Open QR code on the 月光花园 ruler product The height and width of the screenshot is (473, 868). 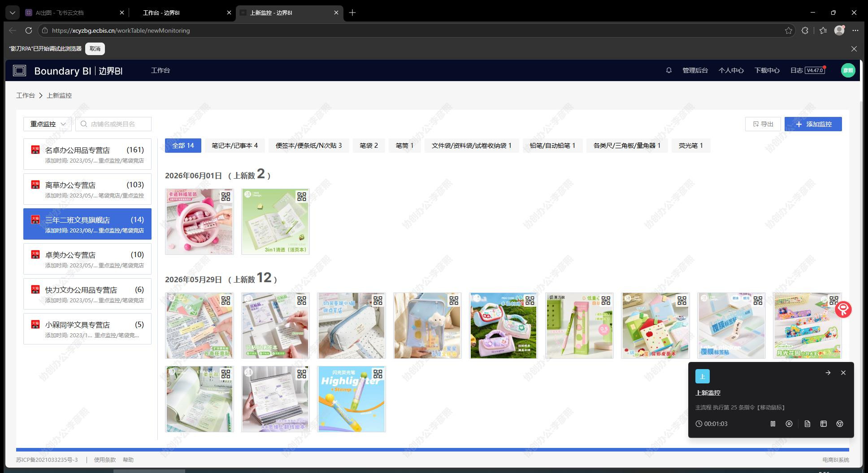pyautogui.click(x=833, y=300)
